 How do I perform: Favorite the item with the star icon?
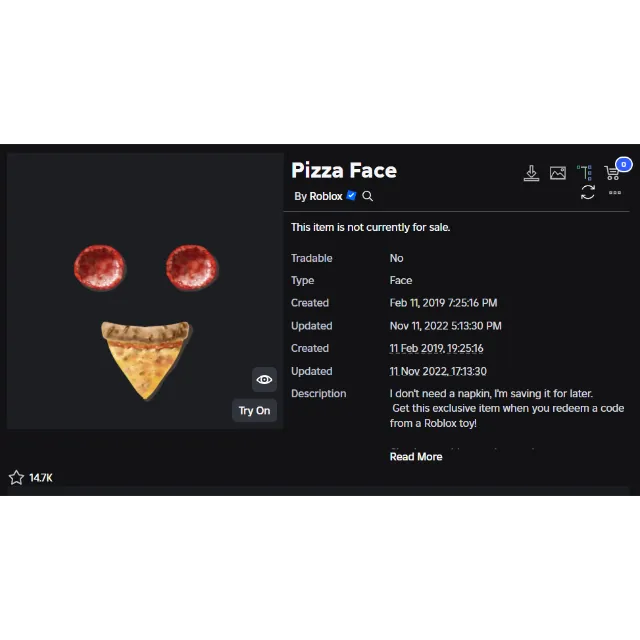16,478
